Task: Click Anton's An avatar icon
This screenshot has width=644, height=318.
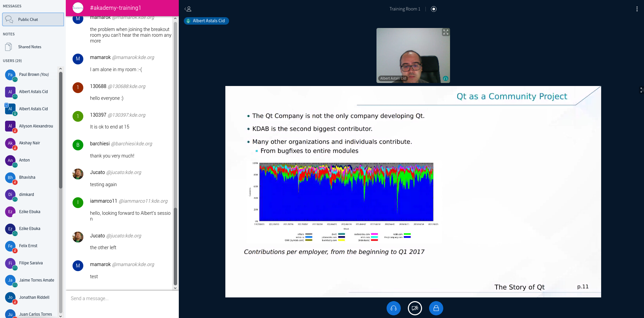Action: (x=10, y=160)
